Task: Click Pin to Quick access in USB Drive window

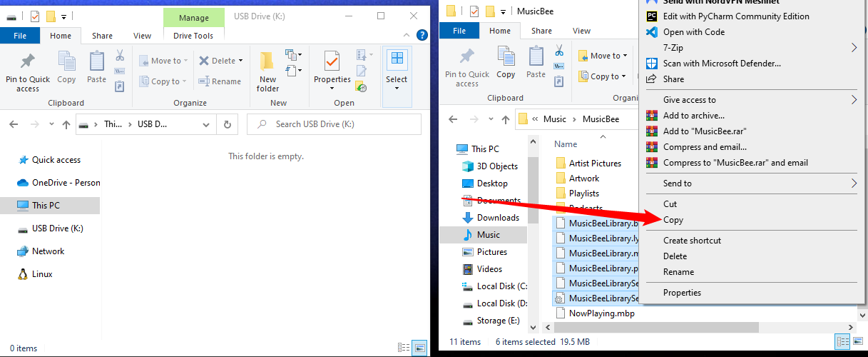Action: [28, 71]
